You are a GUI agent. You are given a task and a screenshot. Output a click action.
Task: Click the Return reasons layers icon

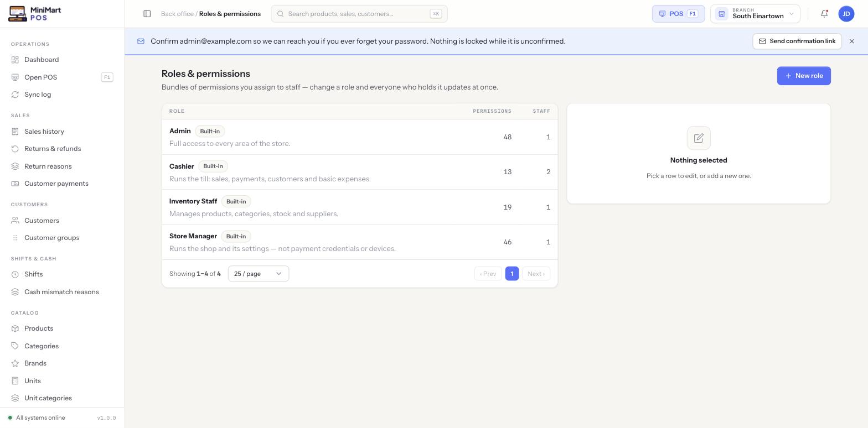click(15, 166)
